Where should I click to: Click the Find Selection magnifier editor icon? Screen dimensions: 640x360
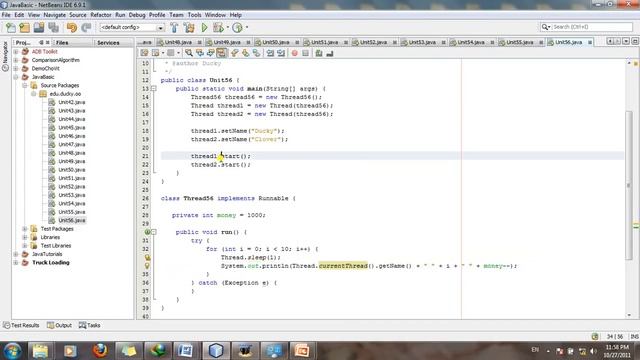click(x=189, y=53)
